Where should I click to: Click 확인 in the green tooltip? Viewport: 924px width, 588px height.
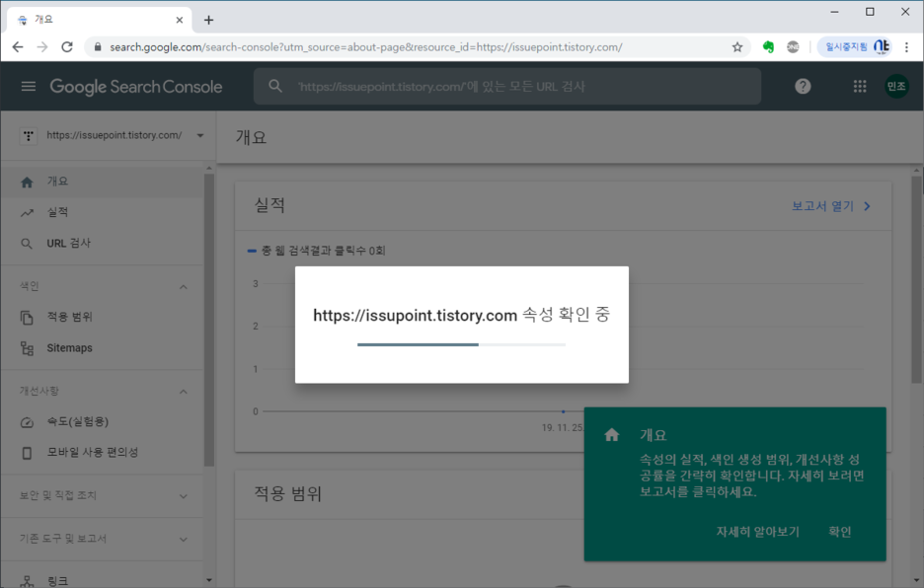[840, 532]
